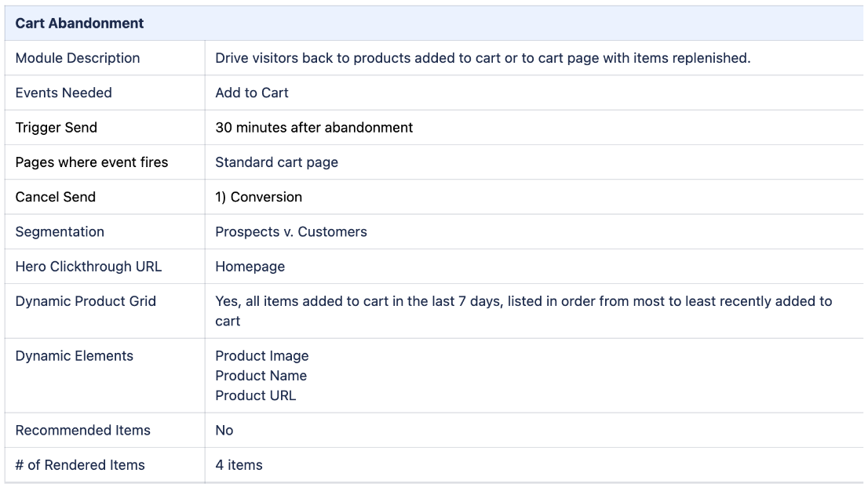Click the 'Drive visitors back to products' description text

[x=483, y=58]
